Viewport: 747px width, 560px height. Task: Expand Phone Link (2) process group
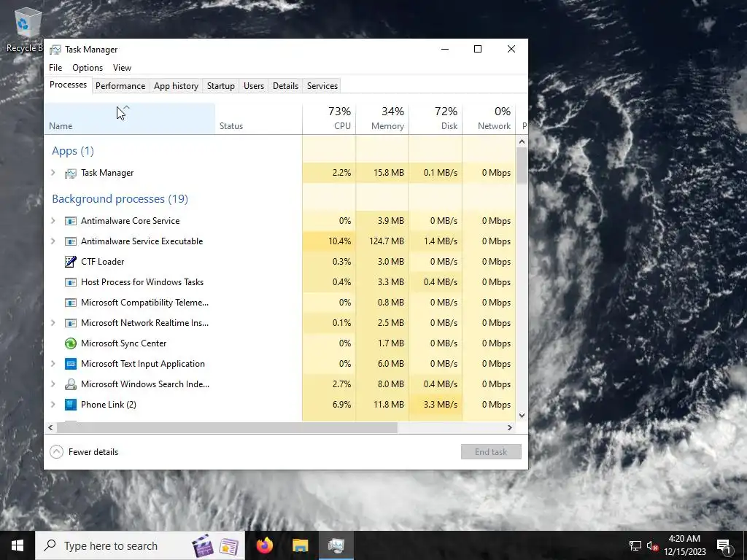click(x=53, y=405)
